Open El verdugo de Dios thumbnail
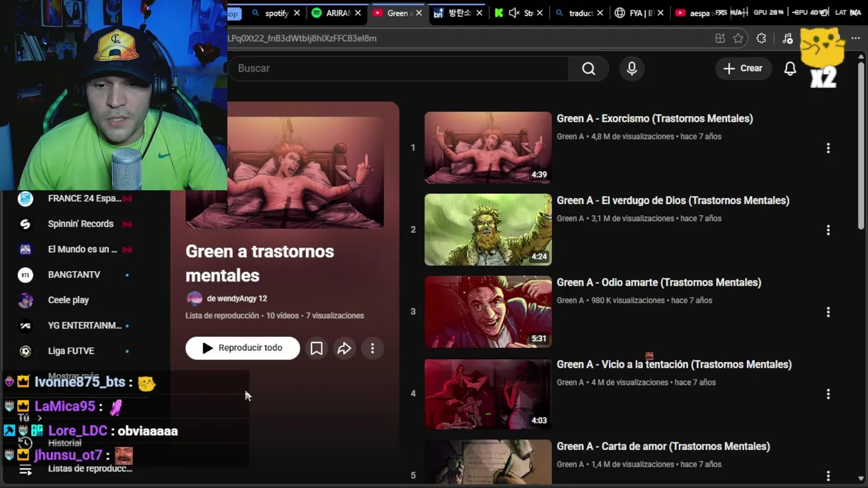The height and width of the screenshot is (488, 868). coord(488,230)
